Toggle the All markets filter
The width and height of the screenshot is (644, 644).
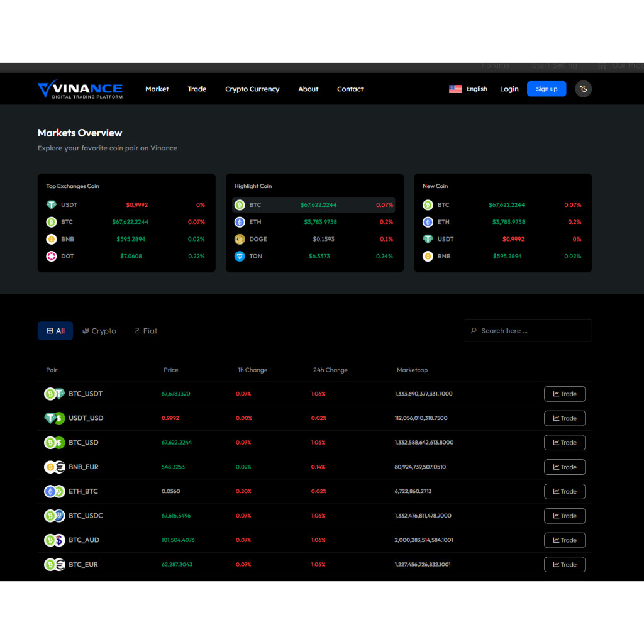55,330
